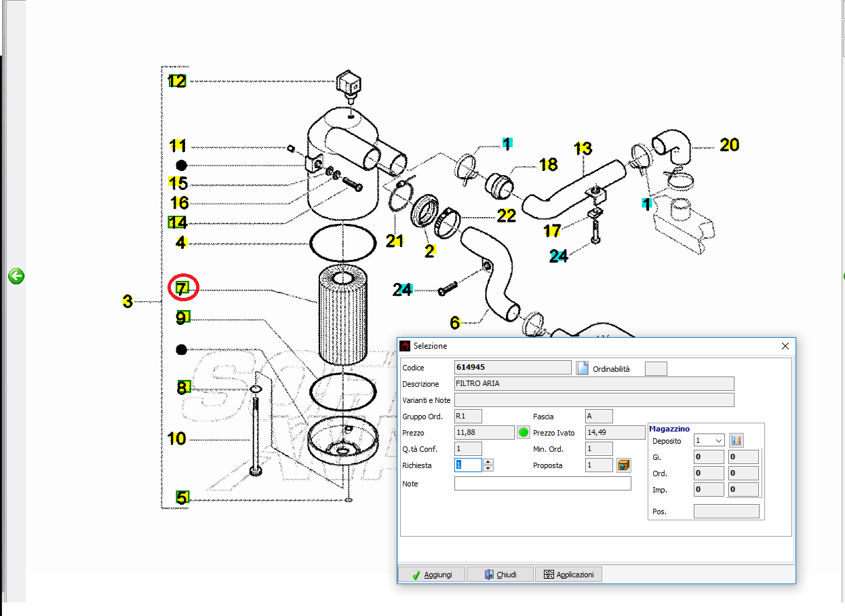This screenshot has width=845, height=616.
Task: Select part number 12 callout in diagram
Action: [177, 81]
